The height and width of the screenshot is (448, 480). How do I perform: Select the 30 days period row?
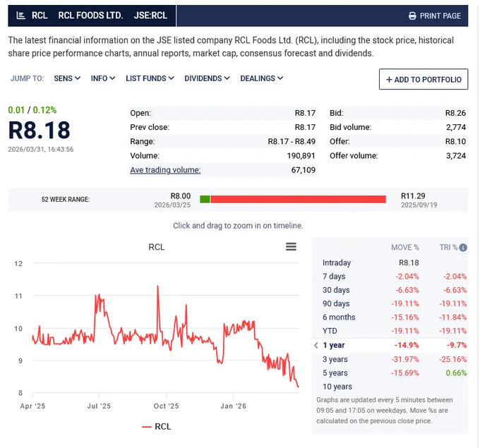390,290
